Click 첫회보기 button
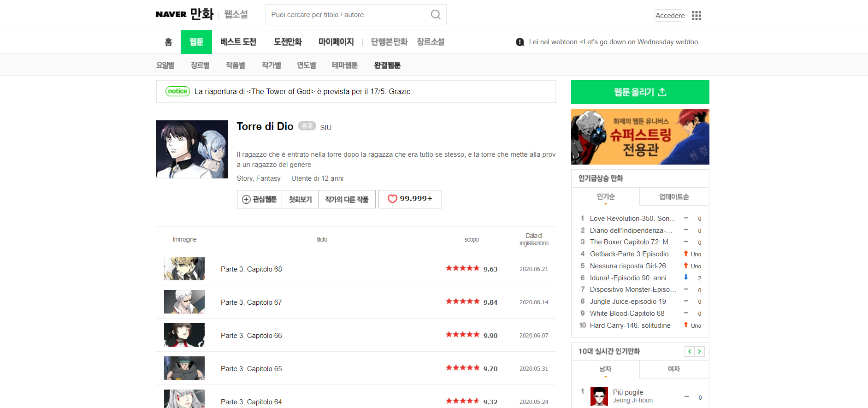The height and width of the screenshot is (408, 868). [300, 199]
